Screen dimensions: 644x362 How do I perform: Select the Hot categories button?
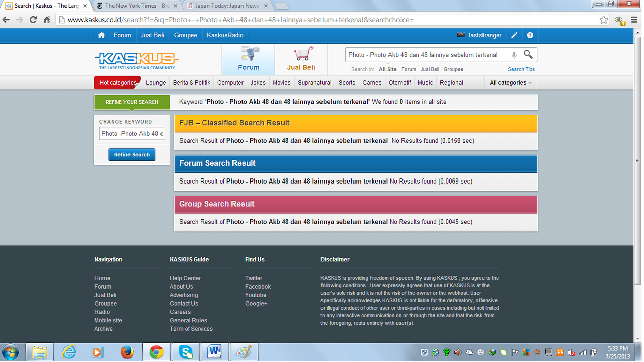tap(117, 83)
